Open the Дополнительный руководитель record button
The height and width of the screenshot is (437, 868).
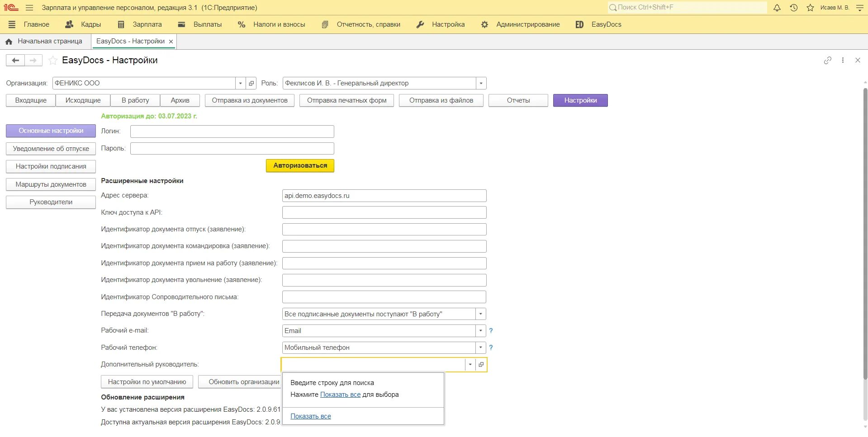click(x=481, y=365)
